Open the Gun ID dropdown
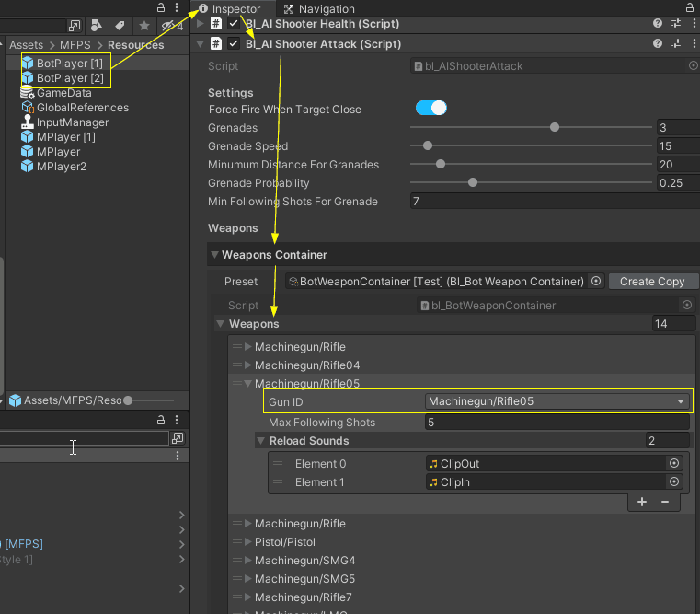Viewport: 700px width, 614px height. tap(557, 401)
